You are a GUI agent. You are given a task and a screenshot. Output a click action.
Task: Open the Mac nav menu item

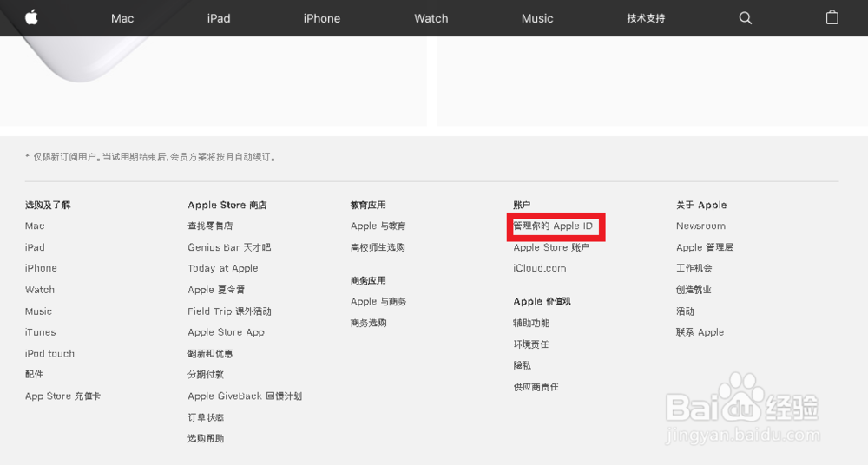point(122,18)
